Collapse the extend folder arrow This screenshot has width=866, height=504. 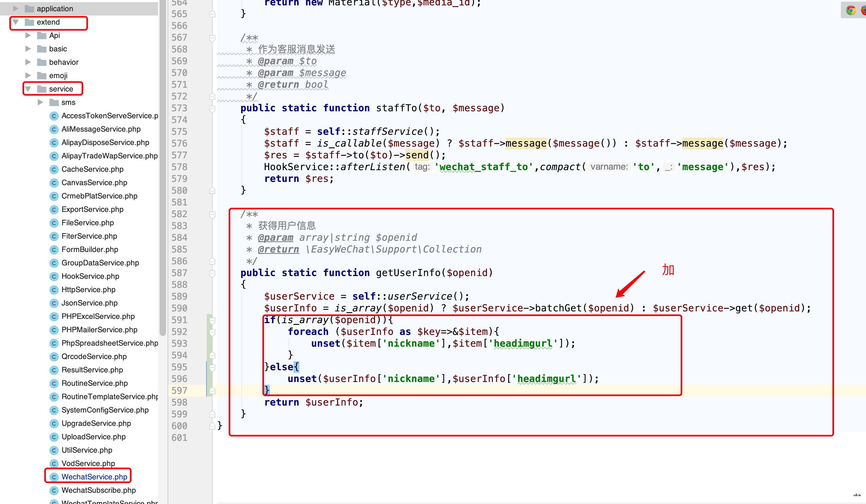tap(16, 22)
